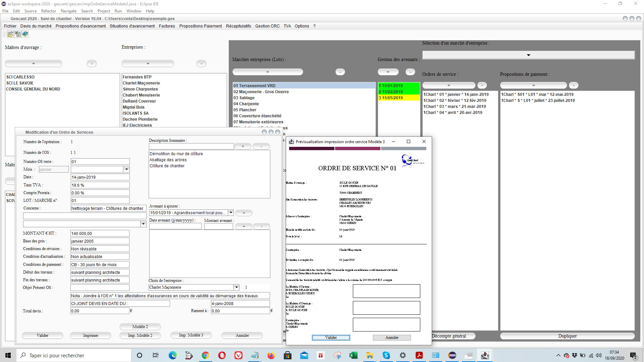Open Skype from the taskbar
Image resolution: width=644 pixels, height=362 pixels.
click(x=386, y=355)
